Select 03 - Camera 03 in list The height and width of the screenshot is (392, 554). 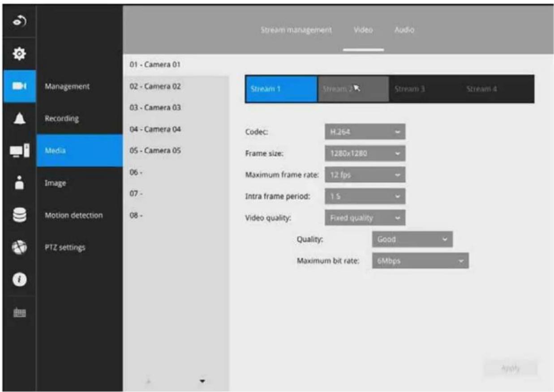176,108
